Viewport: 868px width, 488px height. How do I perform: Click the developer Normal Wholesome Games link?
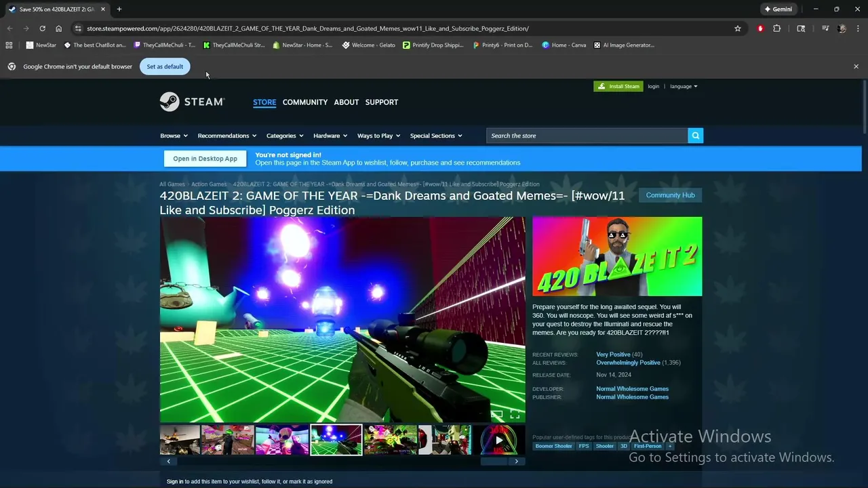[x=632, y=389]
